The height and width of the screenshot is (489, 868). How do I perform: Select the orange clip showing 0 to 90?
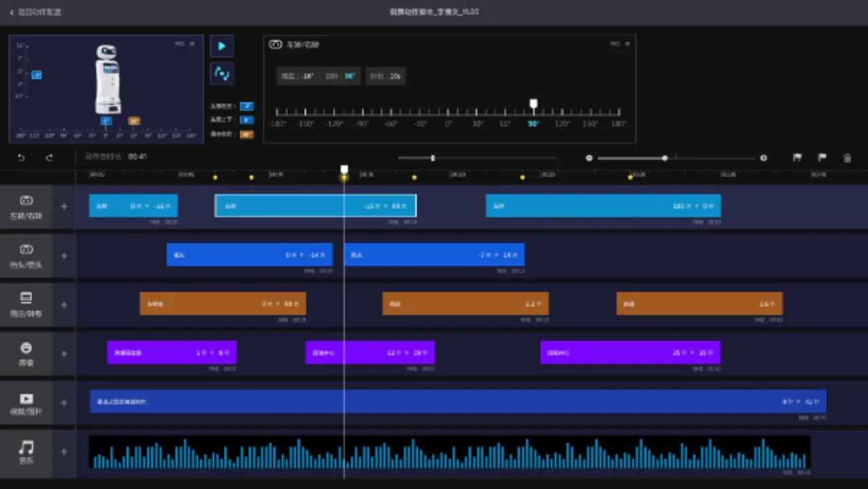(223, 304)
